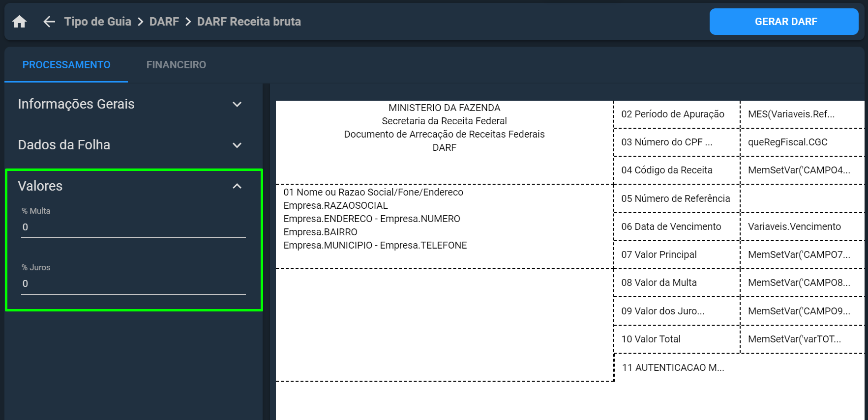This screenshot has height=420, width=868.
Task: Select 04 Código da Receita cell
Action: pyautogui.click(x=677, y=170)
